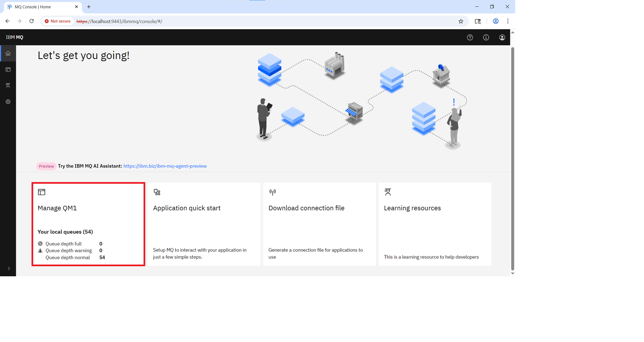Click the Application quick start tile icon
This screenshot has height=342, width=644.
(x=157, y=192)
